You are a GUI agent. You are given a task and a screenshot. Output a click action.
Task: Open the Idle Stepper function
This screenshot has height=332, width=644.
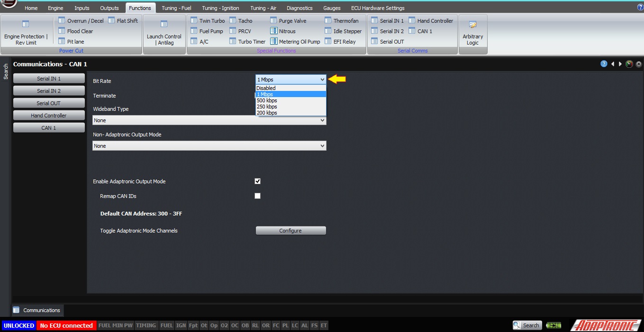point(343,31)
